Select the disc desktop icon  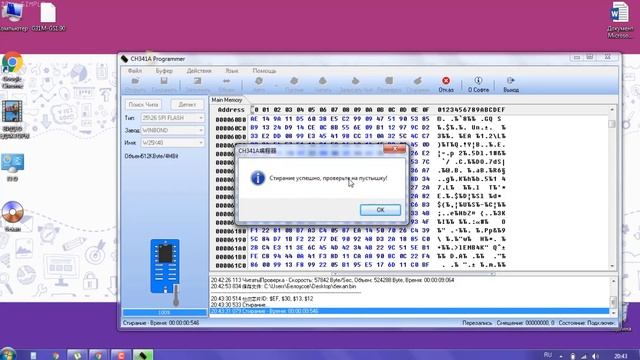tap(12, 216)
